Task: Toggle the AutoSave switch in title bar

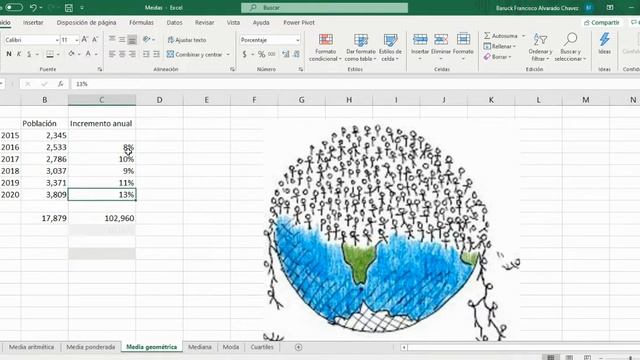Action: coord(13,7)
